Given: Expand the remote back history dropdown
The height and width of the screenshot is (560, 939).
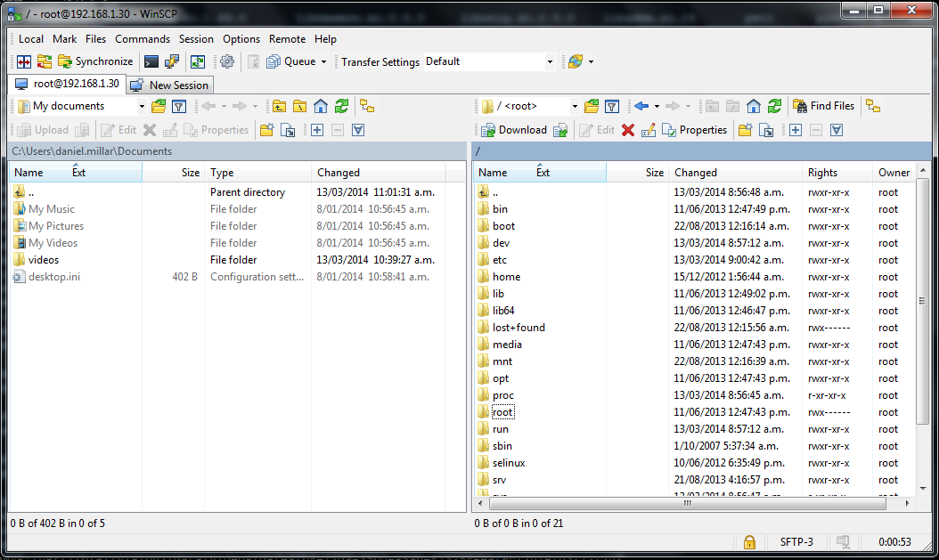Looking at the screenshot, I should click(x=657, y=107).
